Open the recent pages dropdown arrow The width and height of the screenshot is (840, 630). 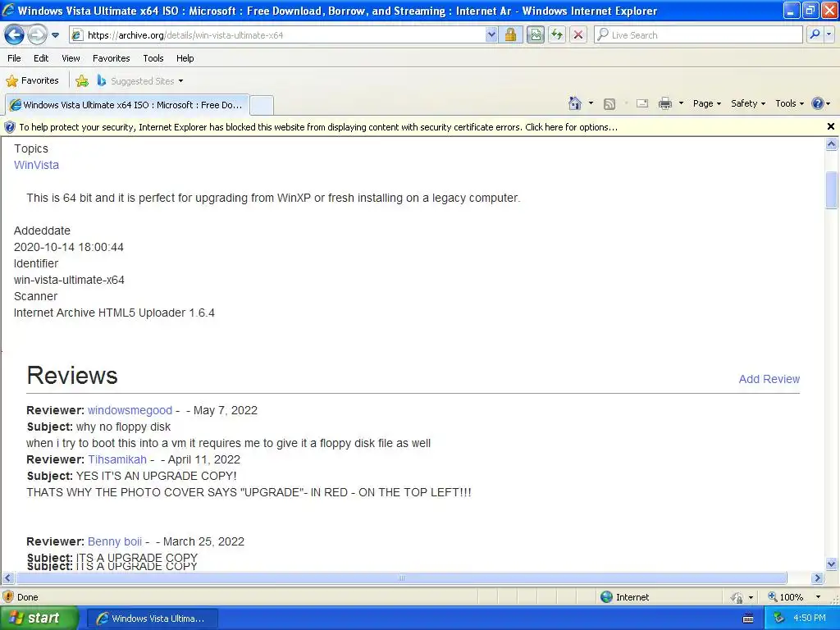point(55,35)
